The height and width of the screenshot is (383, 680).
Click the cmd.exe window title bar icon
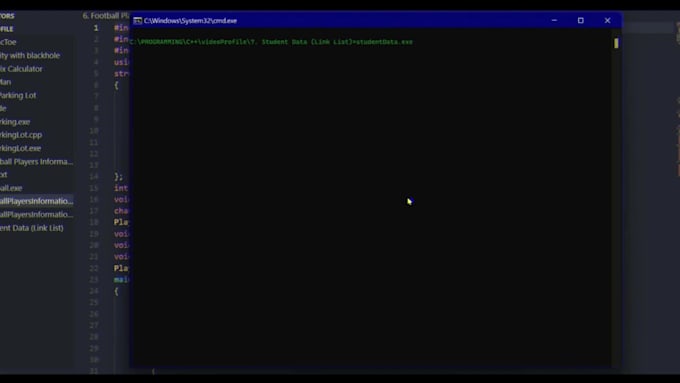pyautogui.click(x=137, y=20)
